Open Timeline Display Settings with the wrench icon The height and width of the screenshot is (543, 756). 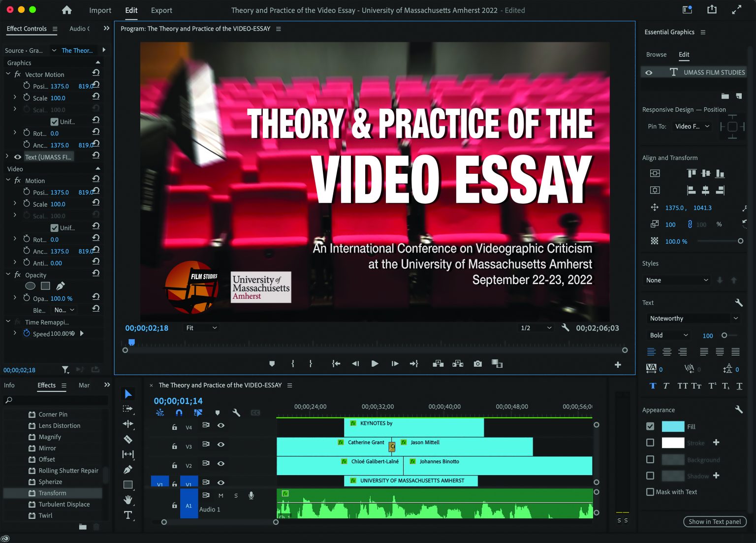click(x=236, y=413)
